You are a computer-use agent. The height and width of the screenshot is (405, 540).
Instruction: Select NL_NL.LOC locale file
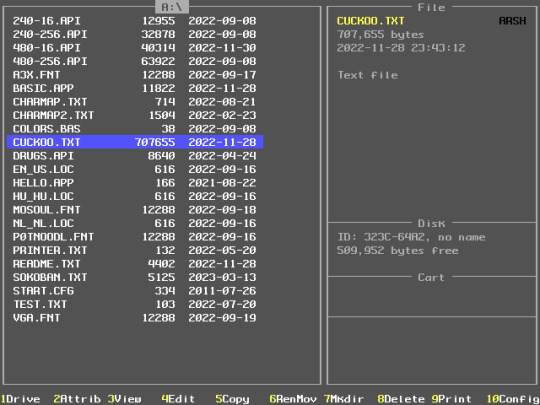click(135, 223)
